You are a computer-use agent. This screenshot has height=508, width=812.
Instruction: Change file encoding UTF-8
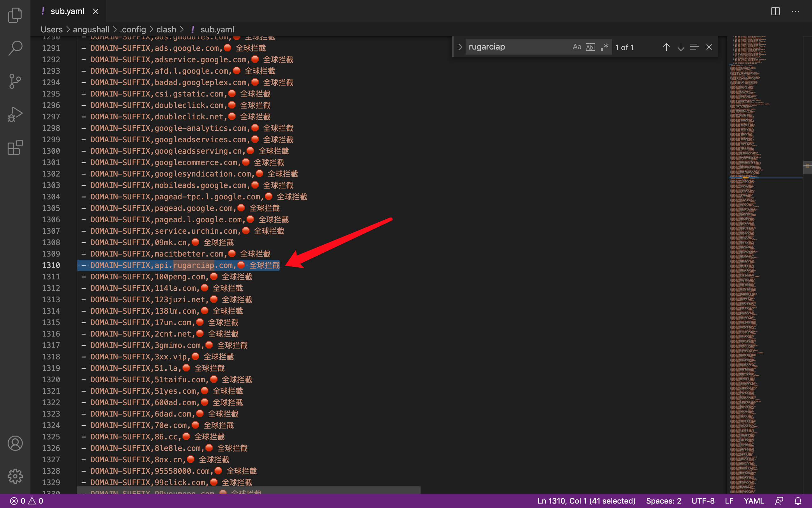(703, 501)
